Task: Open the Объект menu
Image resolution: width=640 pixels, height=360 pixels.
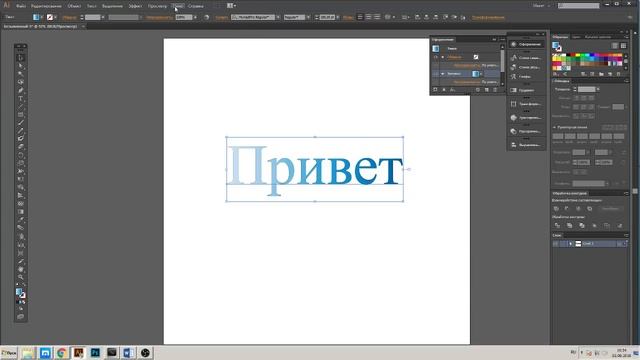Action: (74, 6)
